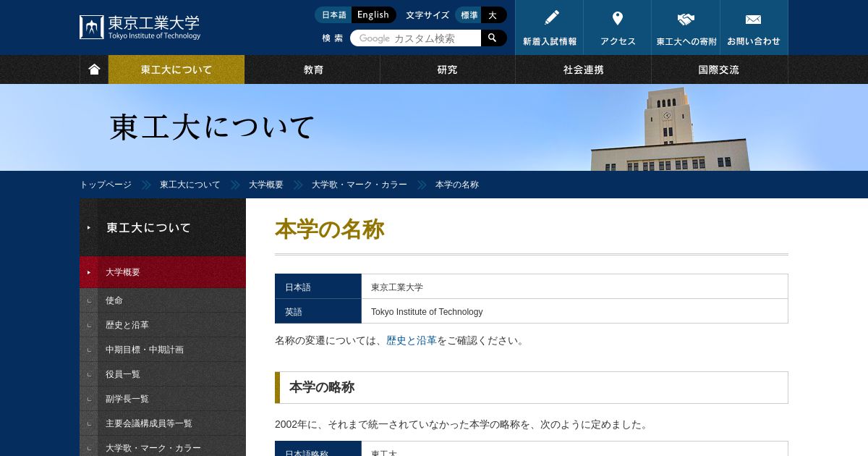Click the magnifier search button
Viewport: 868px width, 456px height.
pyautogui.click(x=493, y=38)
